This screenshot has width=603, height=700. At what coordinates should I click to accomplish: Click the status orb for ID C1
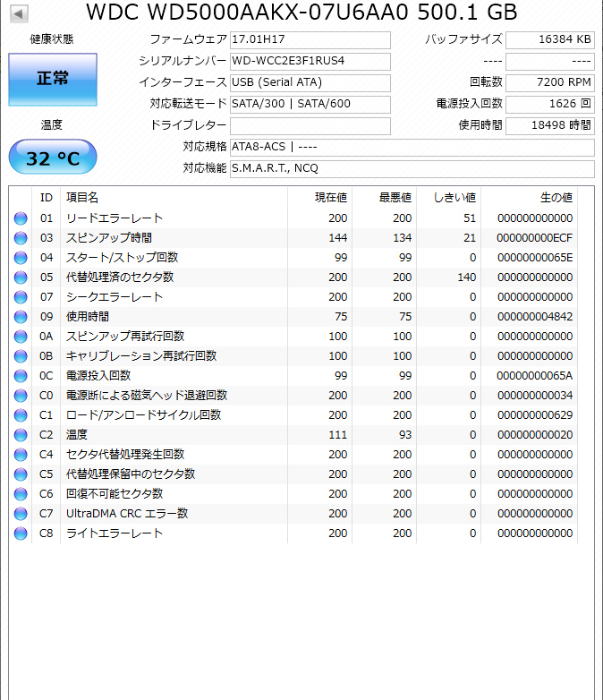point(21,415)
